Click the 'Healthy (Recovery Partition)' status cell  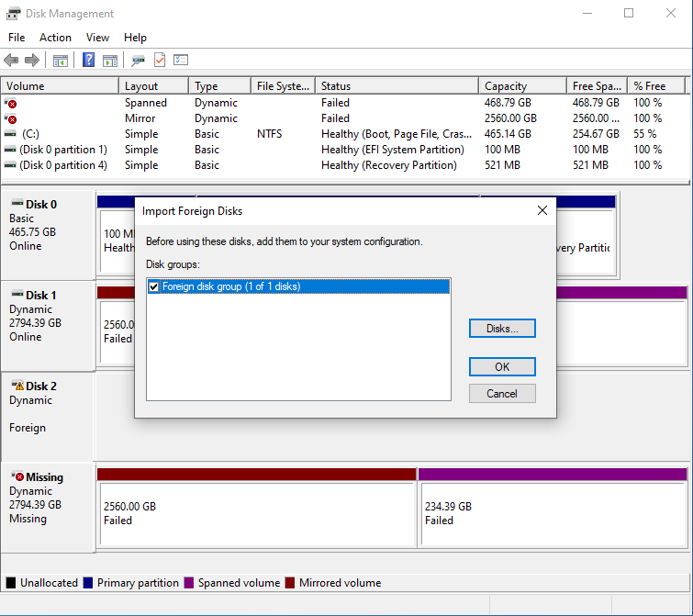pos(389,165)
